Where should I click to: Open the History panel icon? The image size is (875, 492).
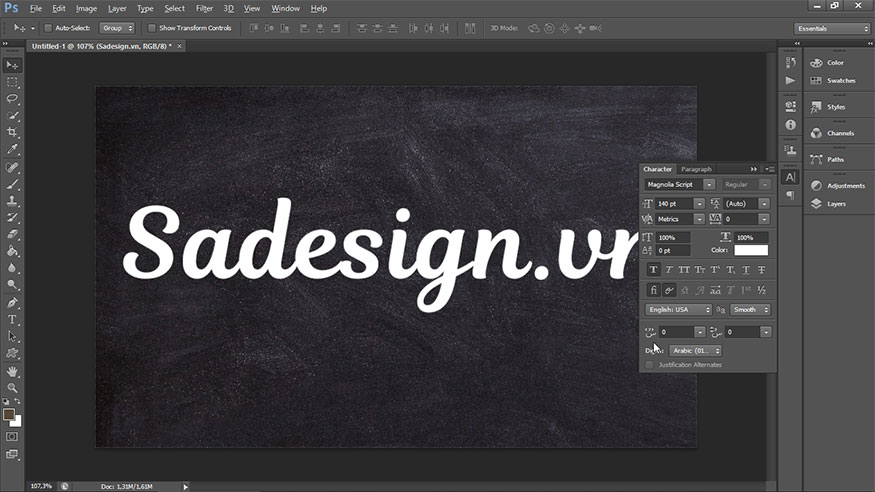tap(790, 62)
